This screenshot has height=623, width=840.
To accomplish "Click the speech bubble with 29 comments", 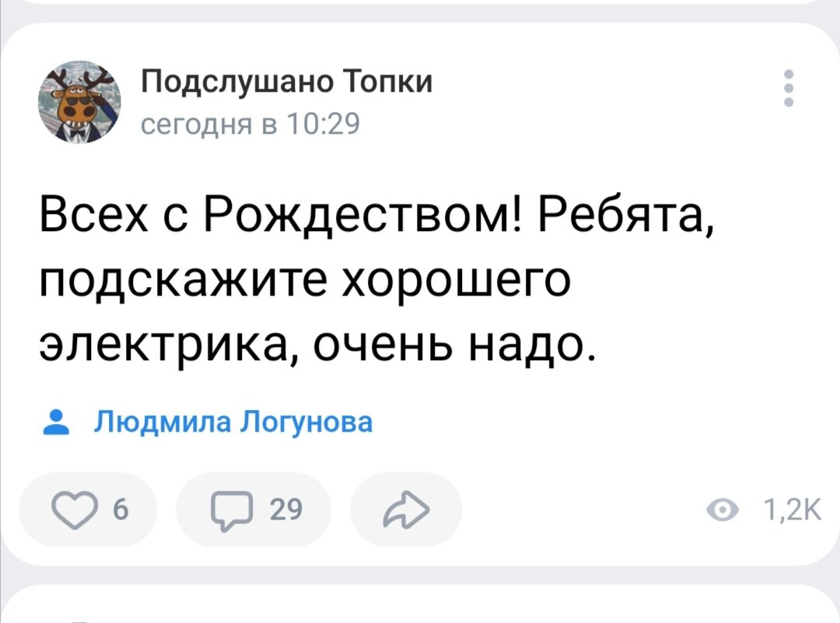I will coord(233,509).
